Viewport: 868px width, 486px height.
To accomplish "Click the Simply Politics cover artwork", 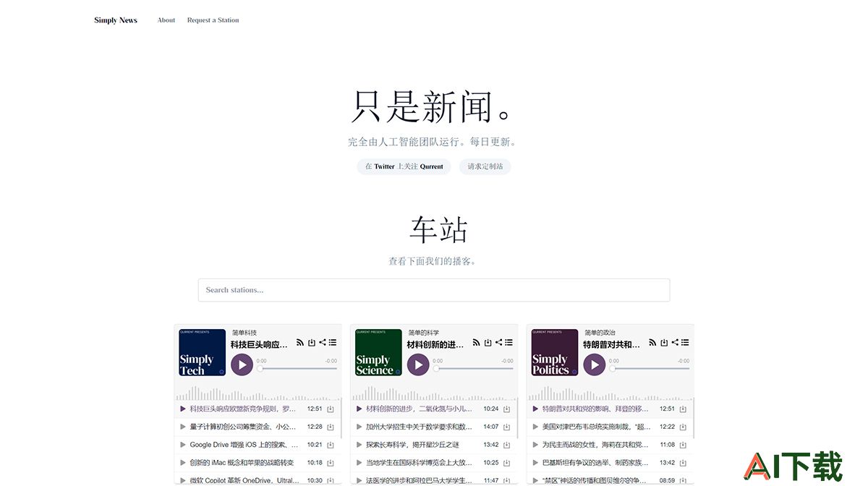I will [555, 353].
